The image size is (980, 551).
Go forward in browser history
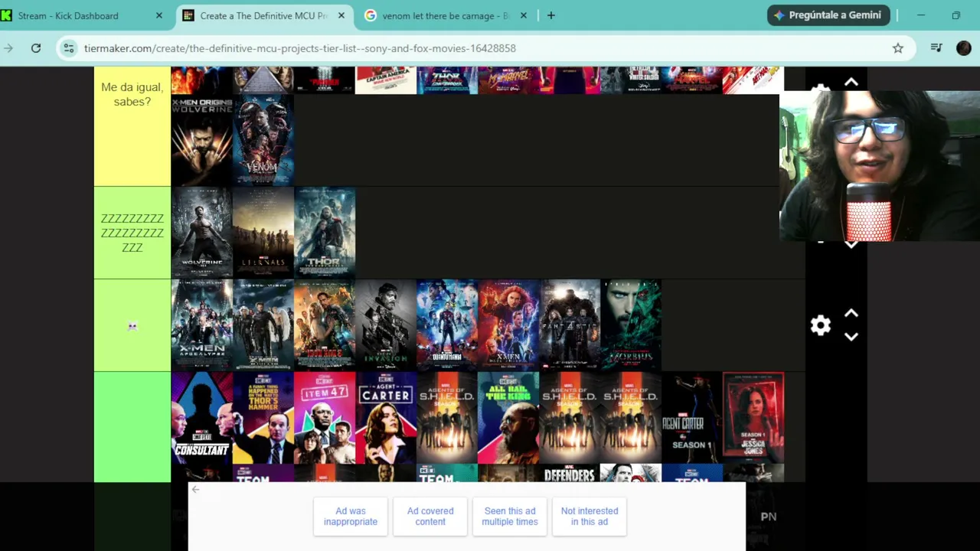point(8,48)
